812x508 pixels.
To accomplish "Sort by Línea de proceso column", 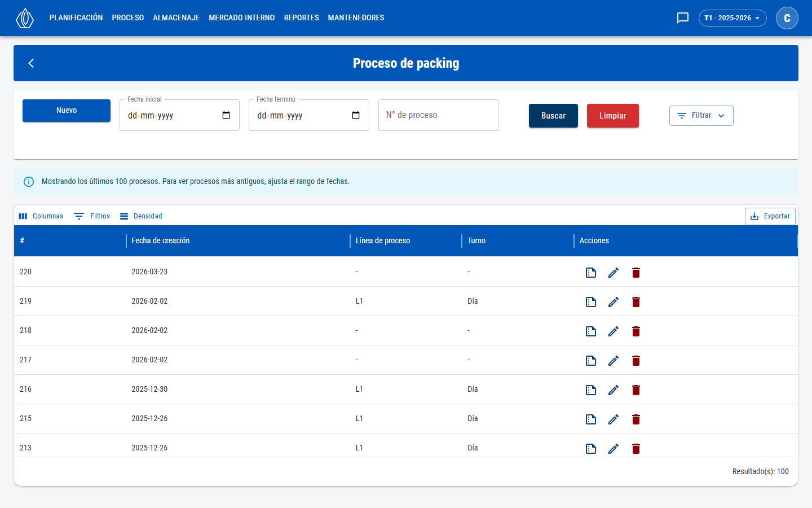I will (x=383, y=241).
